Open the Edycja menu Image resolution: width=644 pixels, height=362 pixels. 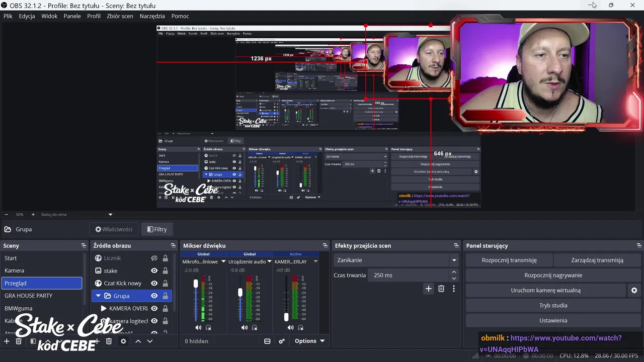[27, 16]
